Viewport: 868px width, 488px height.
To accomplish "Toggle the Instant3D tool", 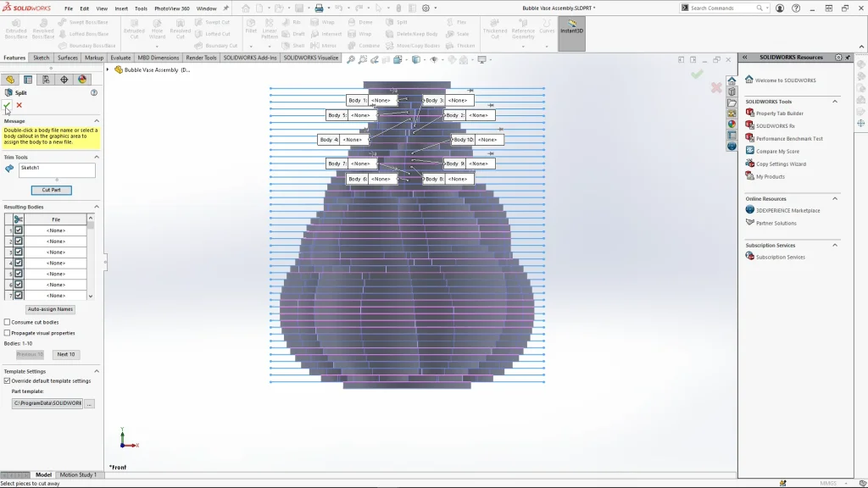I will pos(572,34).
